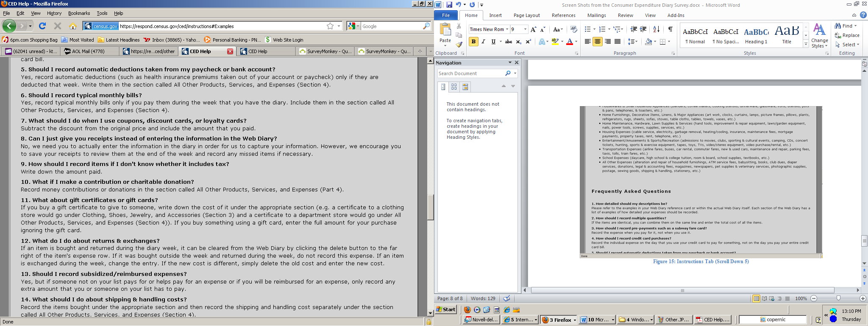Undo the last action in Word
Image resolution: width=868 pixels, height=326 pixels.
[x=458, y=5]
